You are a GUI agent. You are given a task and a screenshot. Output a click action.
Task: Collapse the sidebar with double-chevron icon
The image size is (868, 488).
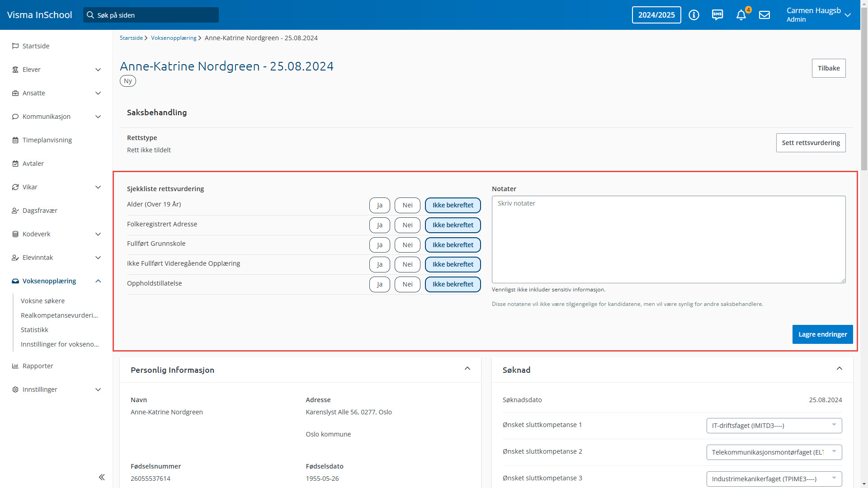tap(102, 477)
